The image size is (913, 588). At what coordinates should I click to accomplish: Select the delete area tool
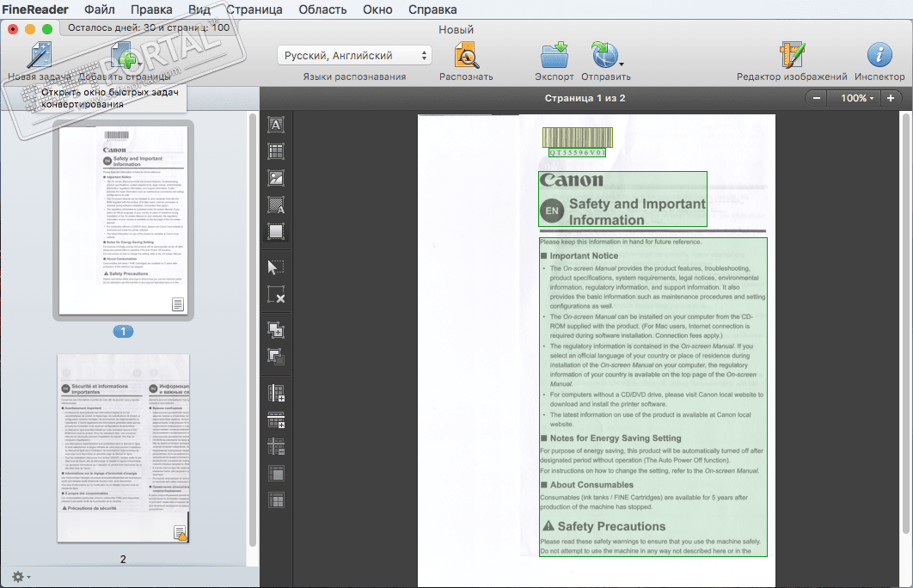click(276, 294)
